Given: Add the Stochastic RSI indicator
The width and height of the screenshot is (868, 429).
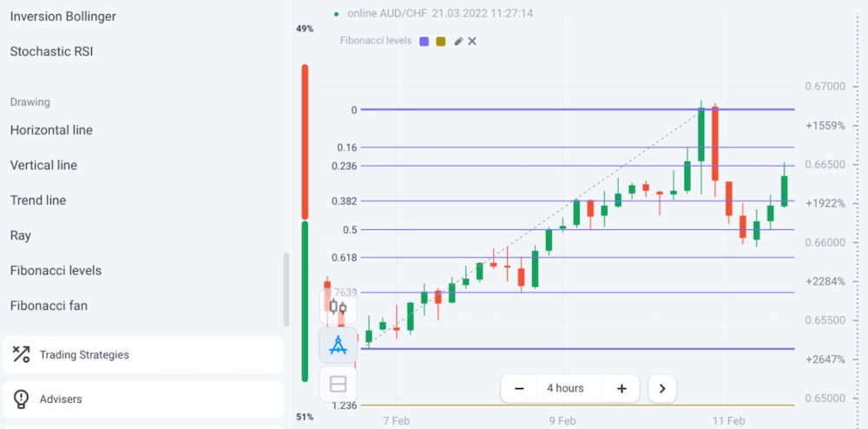Looking at the screenshot, I should tap(51, 52).
